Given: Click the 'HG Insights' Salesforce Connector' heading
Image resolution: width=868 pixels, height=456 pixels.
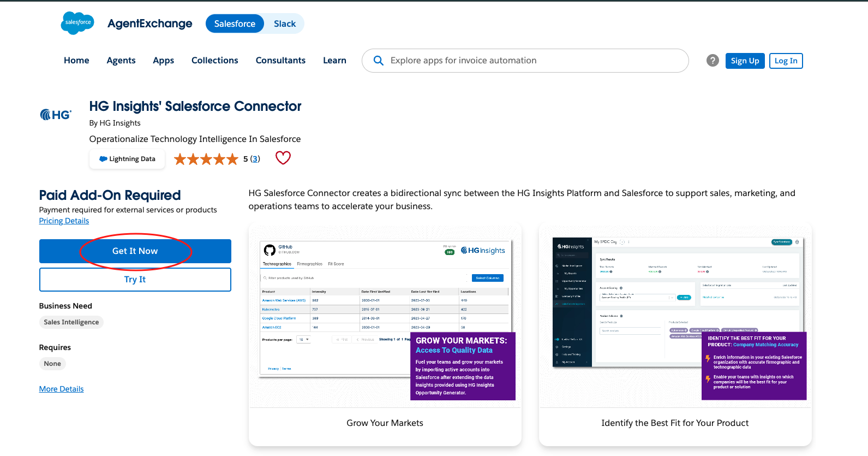Looking at the screenshot, I should click(195, 106).
